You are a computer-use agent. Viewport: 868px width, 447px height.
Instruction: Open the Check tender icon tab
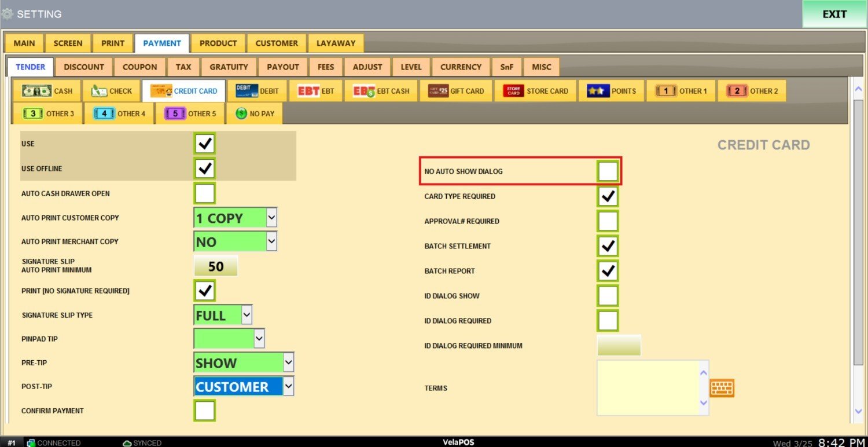[100, 91]
